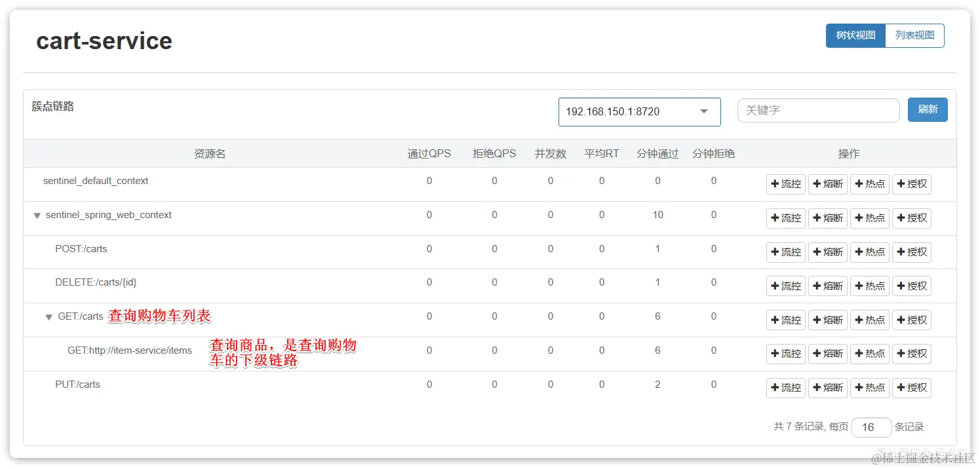Add 热点 rule for GET:http://item-service/items

(x=870, y=354)
